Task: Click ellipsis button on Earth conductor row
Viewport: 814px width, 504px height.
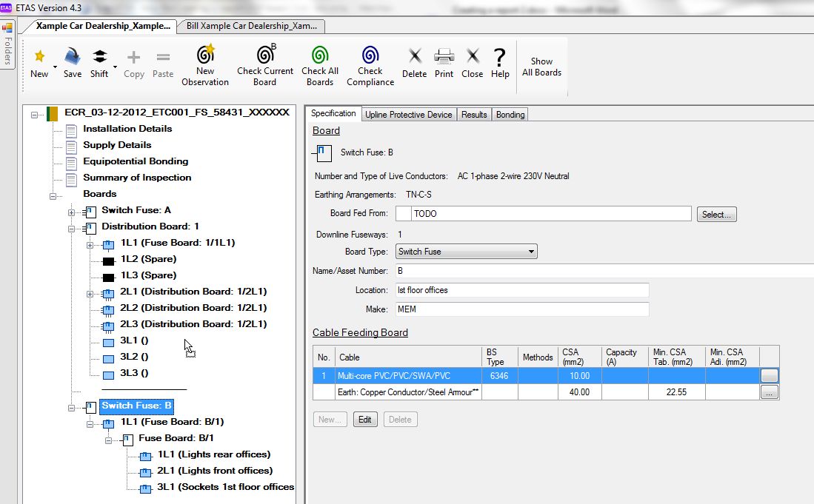Action: coord(770,392)
